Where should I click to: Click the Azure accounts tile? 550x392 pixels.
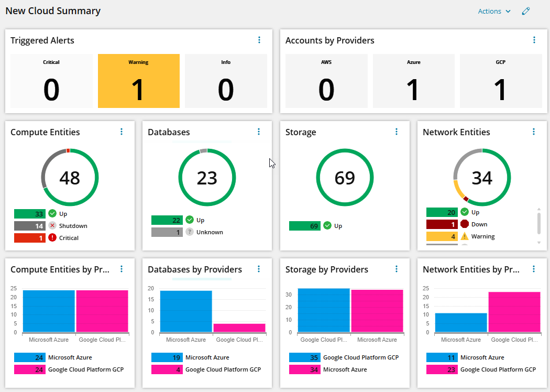413,81
